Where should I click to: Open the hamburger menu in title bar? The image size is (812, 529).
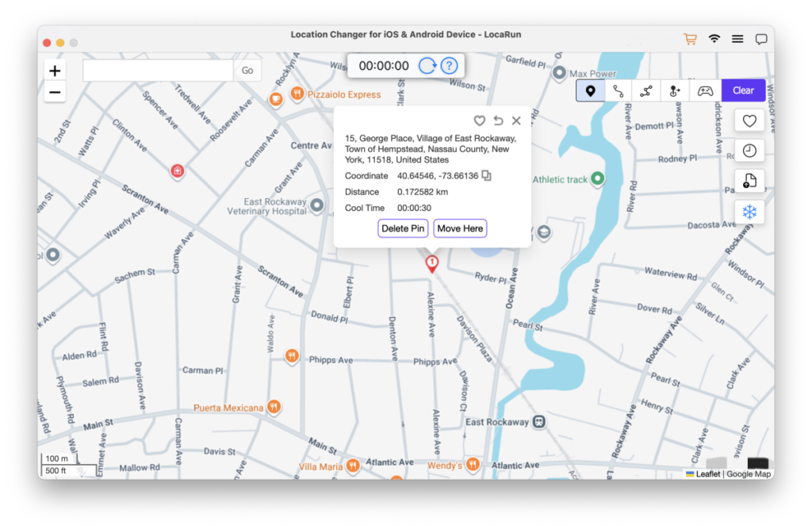click(x=737, y=39)
